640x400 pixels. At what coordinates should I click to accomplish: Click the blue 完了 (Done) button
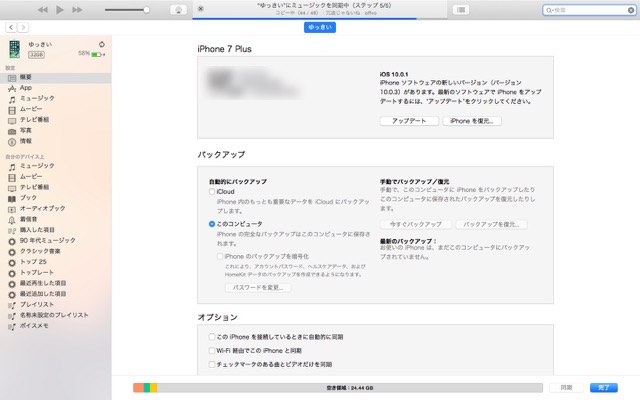click(604, 387)
